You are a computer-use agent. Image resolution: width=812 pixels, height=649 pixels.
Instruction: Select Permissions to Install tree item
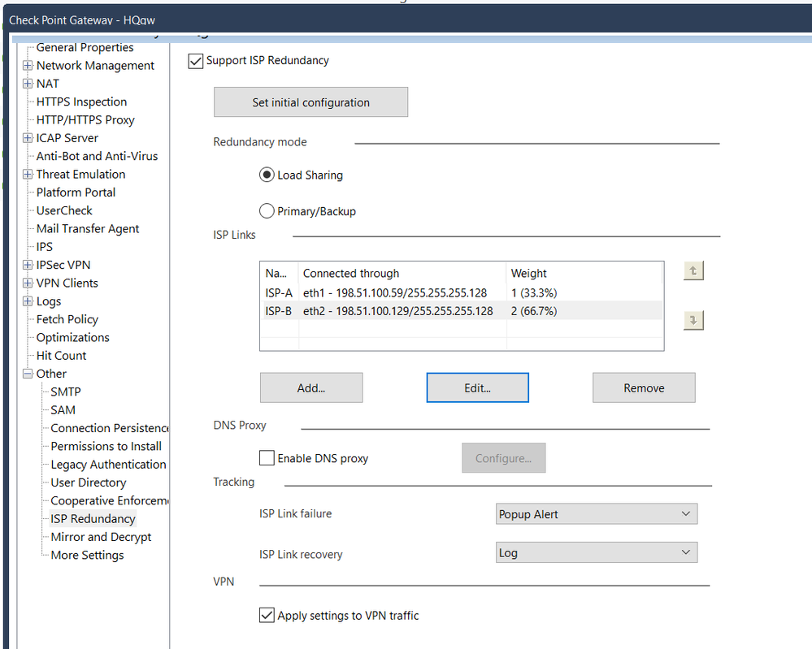(106, 446)
